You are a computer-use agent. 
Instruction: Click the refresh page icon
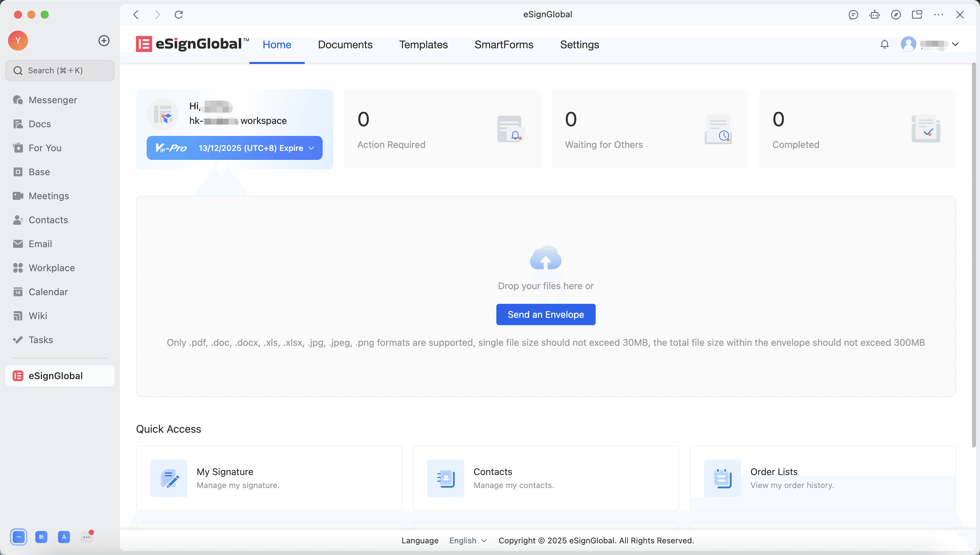click(178, 14)
